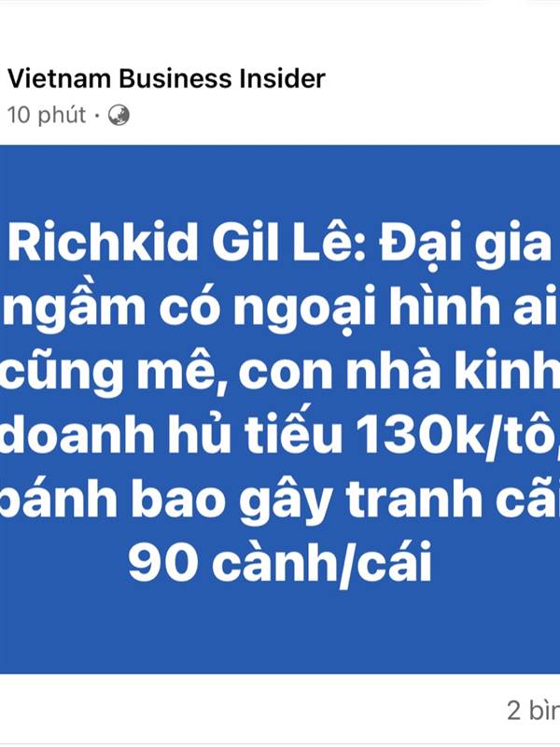This screenshot has width=560, height=747.
Task: Open the "10 phút" post timestamp
Action: click(x=47, y=115)
